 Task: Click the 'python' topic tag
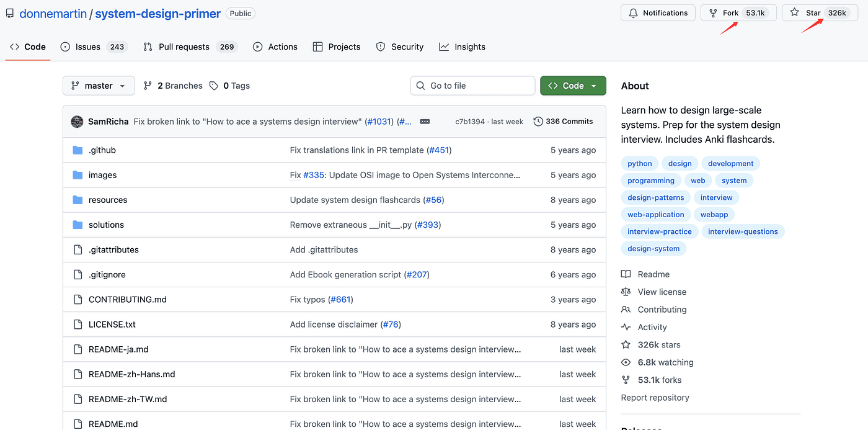pos(639,164)
